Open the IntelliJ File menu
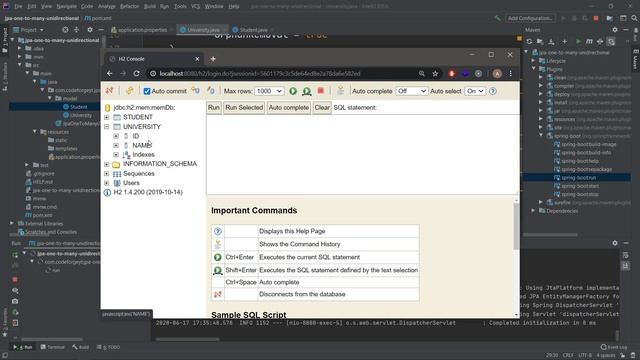Image resolution: width=640 pixels, height=360 pixels. pyautogui.click(x=18, y=6)
